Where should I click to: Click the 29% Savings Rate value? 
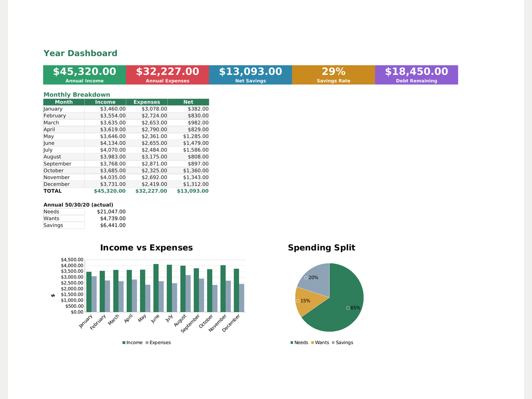(333, 71)
